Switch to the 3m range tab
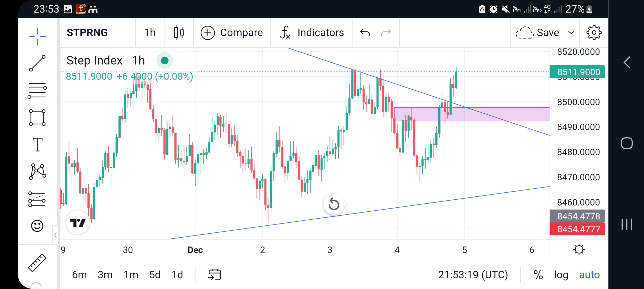This screenshot has width=644, height=289. coord(105,275)
